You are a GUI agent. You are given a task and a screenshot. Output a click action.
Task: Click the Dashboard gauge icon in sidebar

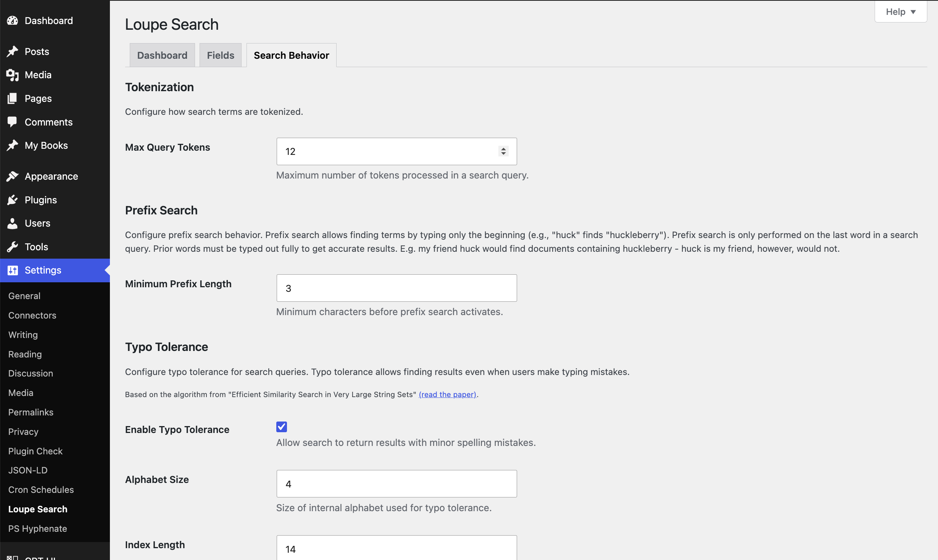point(13,21)
